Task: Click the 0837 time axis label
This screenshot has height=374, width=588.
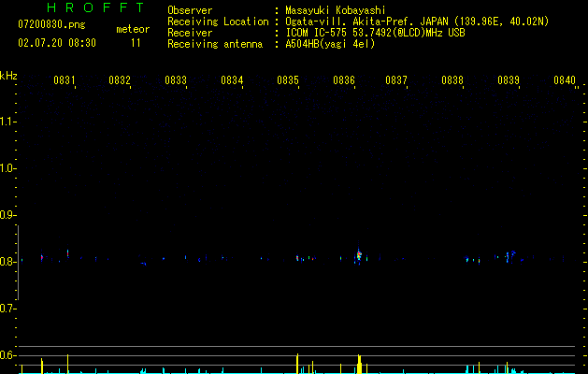Action: click(396, 79)
